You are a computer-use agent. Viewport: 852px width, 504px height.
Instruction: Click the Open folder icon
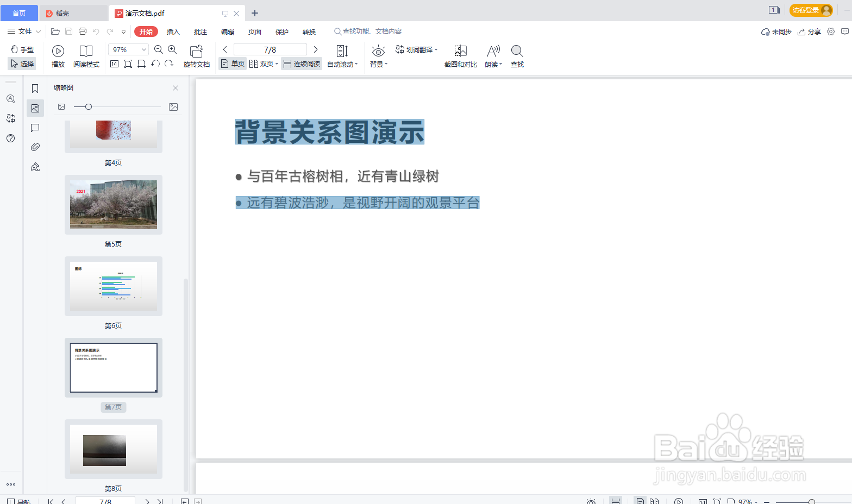[x=55, y=31]
